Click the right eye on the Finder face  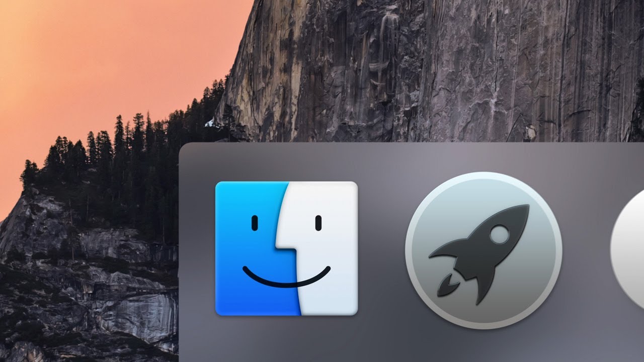tap(318, 222)
